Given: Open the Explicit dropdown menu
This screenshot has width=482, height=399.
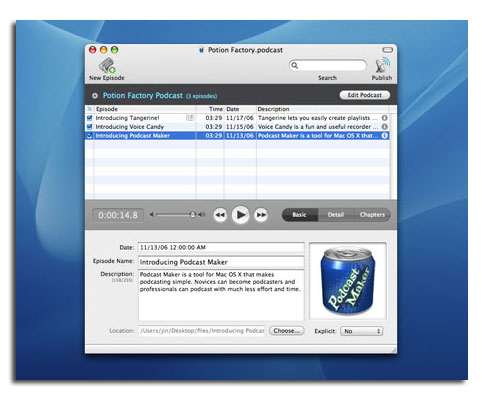Looking at the screenshot, I should pyautogui.click(x=362, y=331).
